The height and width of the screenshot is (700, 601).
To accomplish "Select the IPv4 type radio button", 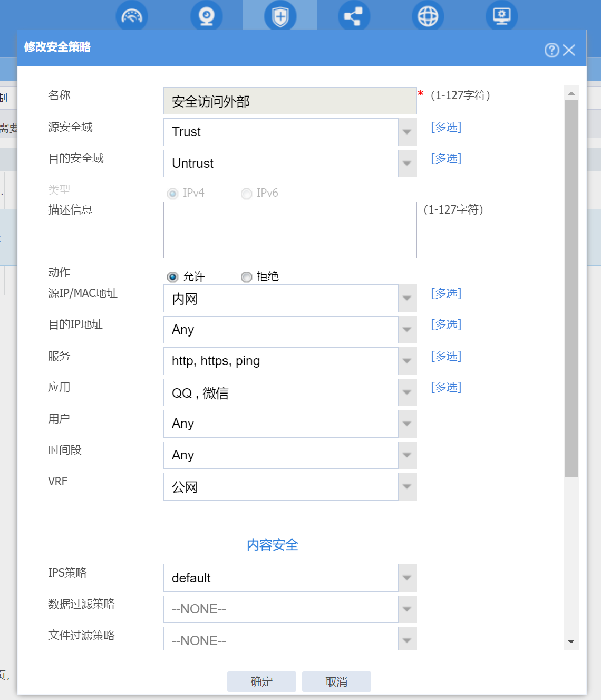I will point(172,194).
